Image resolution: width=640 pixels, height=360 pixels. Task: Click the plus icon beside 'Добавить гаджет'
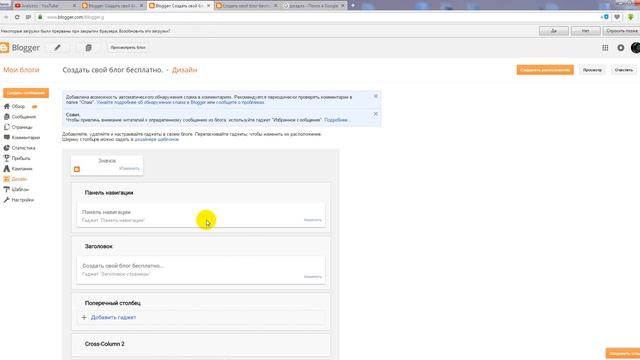[84, 317]
